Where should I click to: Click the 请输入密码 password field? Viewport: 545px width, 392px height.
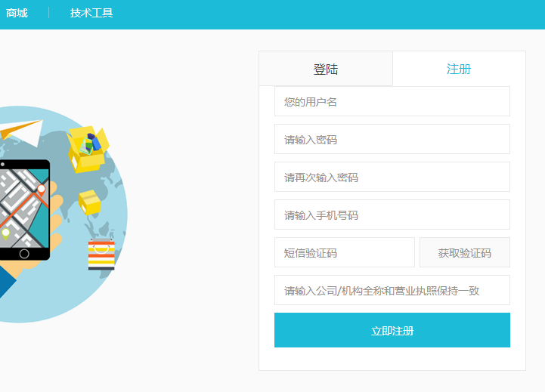tap(392, 139)
